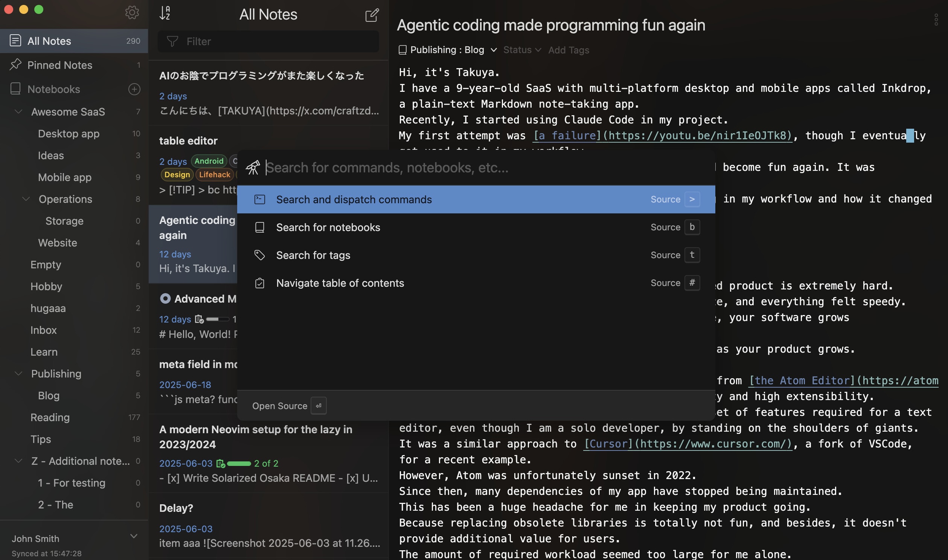Expand the John Smith account menu
948x560 pixels.
coord(134,536)
